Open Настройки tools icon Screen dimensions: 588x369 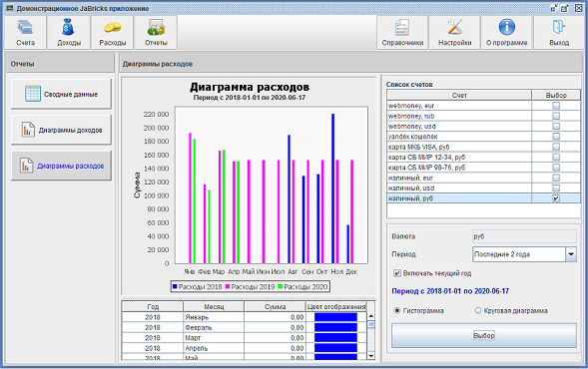[454, 32]
